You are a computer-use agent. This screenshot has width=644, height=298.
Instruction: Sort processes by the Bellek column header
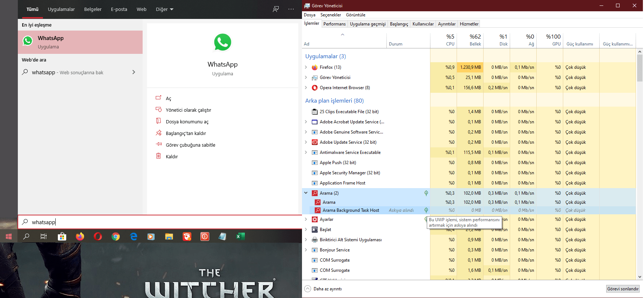coord(470,40)
